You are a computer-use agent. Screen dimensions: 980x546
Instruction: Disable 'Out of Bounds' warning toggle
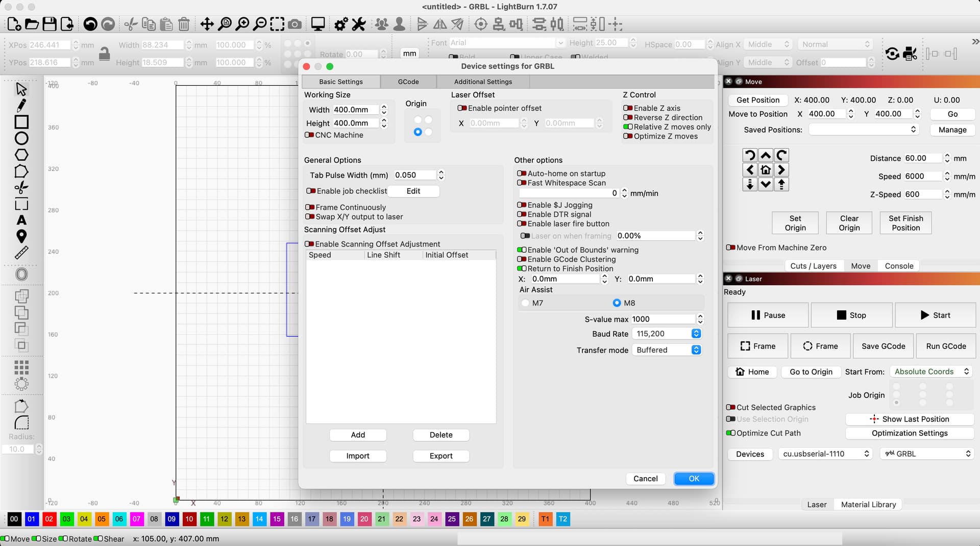pyautogui.click(x=522, y=250)
